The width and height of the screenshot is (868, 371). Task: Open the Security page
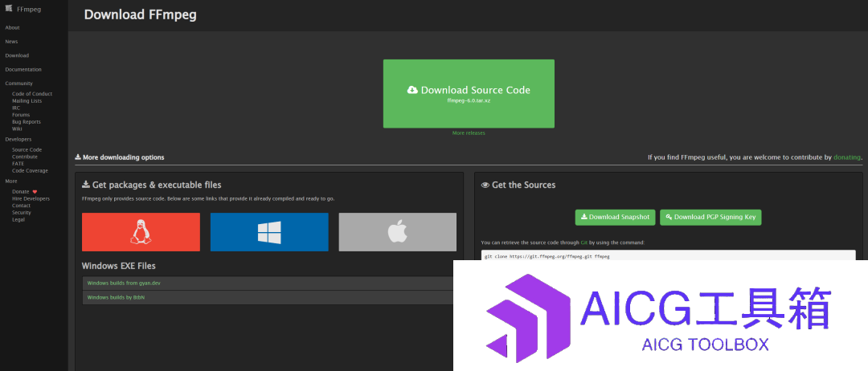coord(22,213)
